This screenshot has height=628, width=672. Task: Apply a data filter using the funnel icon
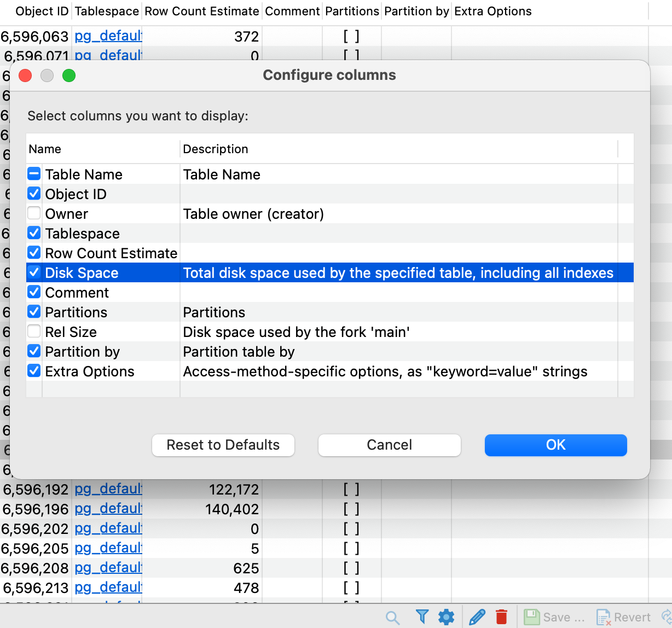[421, 617]
